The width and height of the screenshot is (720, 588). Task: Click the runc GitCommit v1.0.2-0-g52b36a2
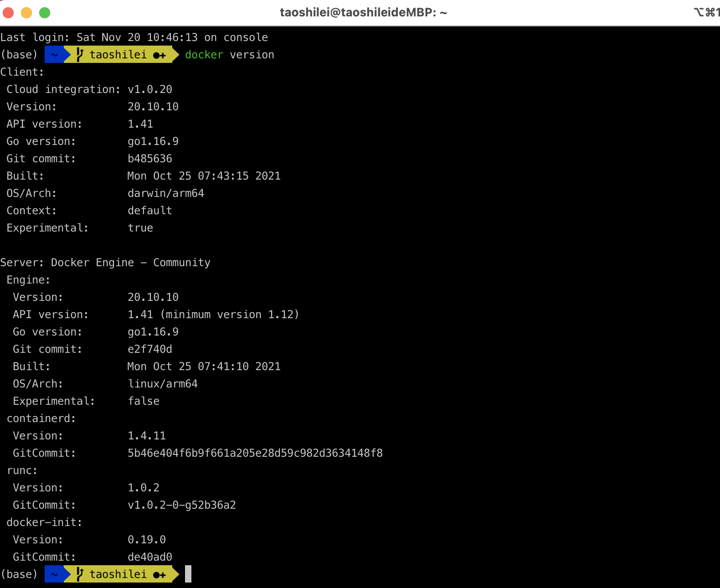[x=182, y=505]
